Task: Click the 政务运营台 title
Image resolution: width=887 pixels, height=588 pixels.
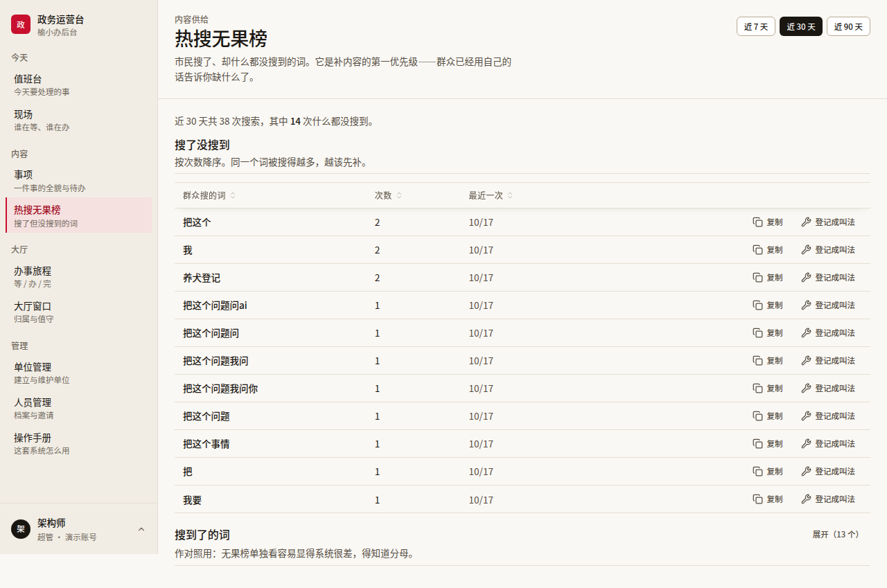Action: point(61,19)
